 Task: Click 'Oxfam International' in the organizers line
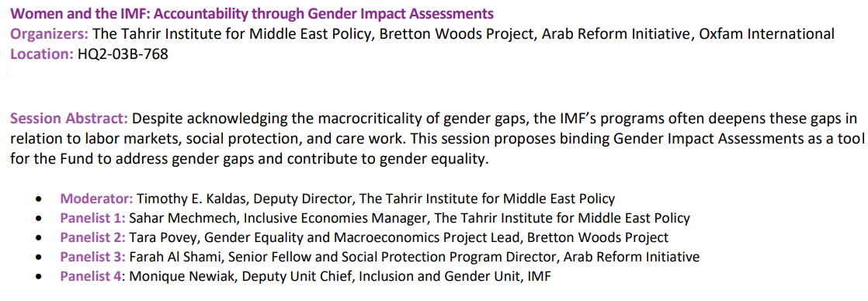coord(766,34)
